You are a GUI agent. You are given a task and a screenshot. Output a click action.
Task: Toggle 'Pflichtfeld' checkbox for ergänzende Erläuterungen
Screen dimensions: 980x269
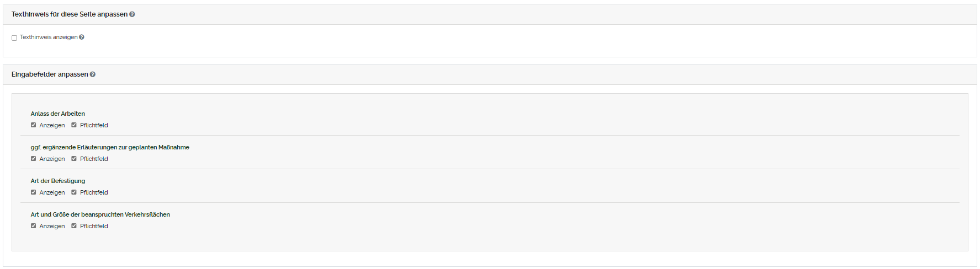pyautogui.click(x=74, y=159)
